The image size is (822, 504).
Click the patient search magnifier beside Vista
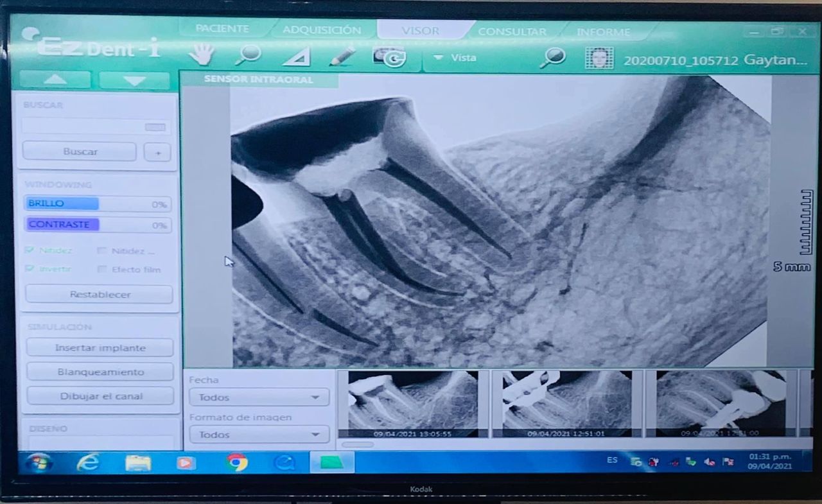552,58
